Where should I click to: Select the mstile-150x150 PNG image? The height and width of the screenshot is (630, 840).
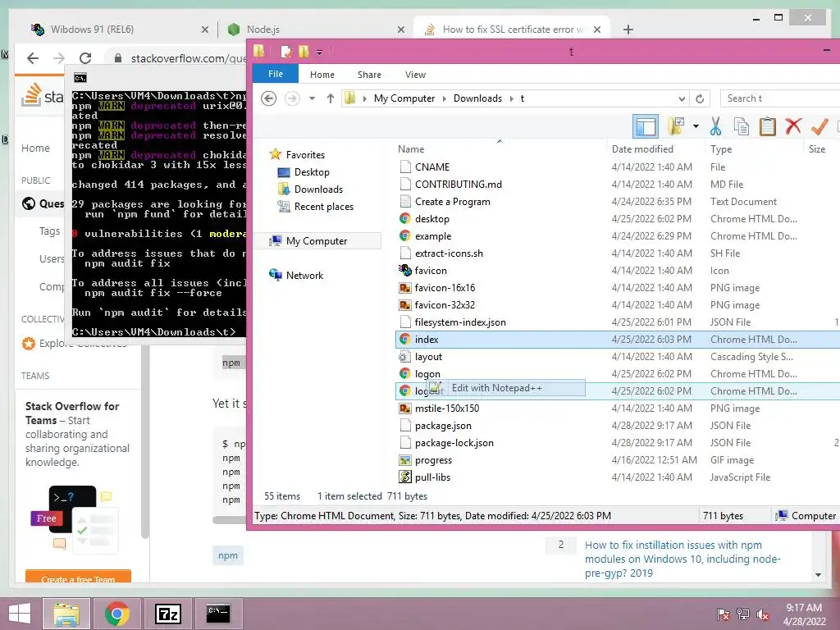click(447, 409)
